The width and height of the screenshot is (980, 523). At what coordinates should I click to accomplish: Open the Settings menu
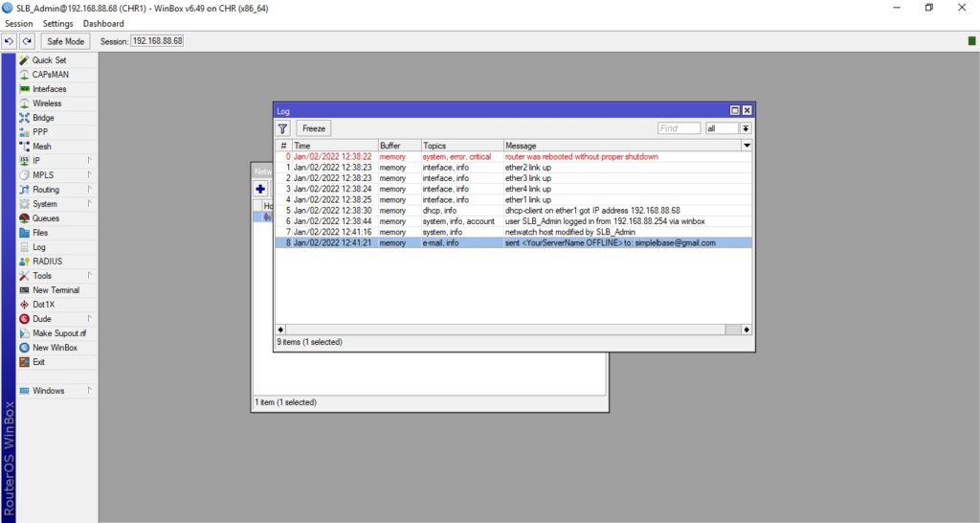click(57, 23)
